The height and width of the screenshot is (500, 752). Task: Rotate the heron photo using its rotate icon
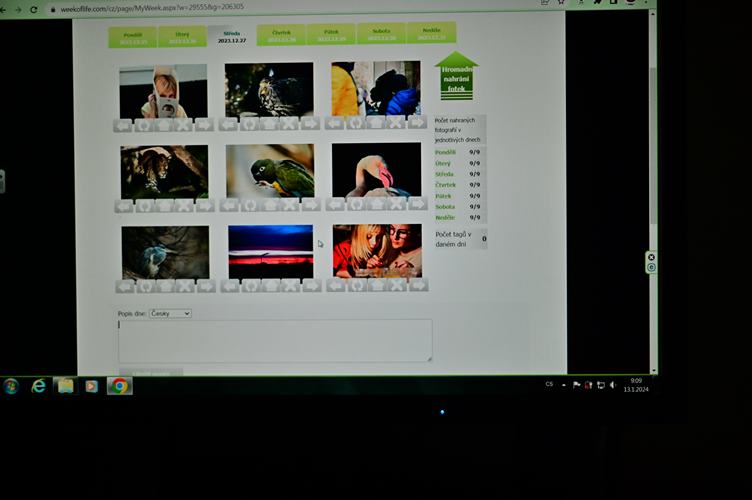tap(144, 286)
